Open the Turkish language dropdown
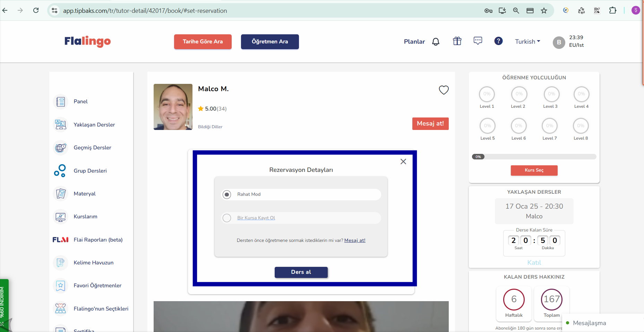The image size is (644, 332). coord(527,42)
